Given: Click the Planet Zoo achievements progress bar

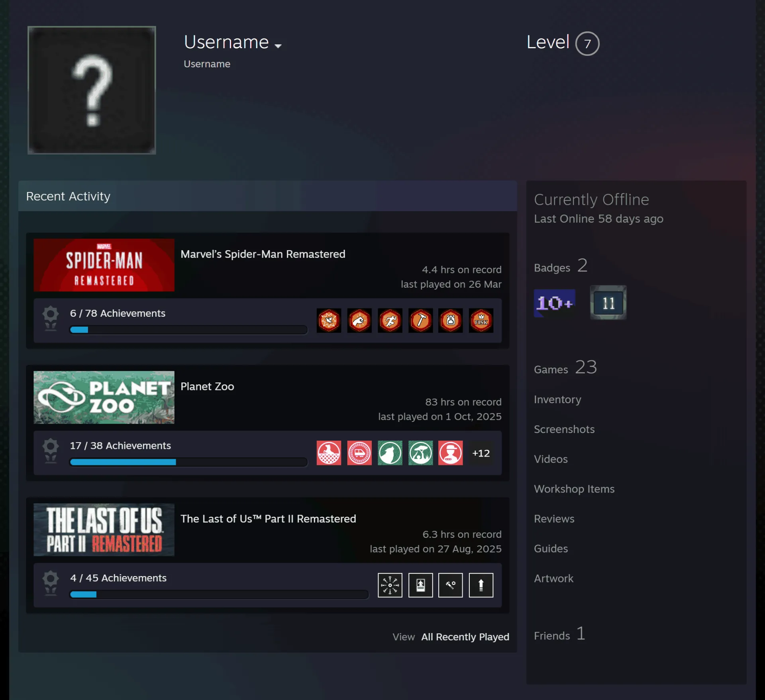Looking at the screenshot, I should (x=188, y=462).
